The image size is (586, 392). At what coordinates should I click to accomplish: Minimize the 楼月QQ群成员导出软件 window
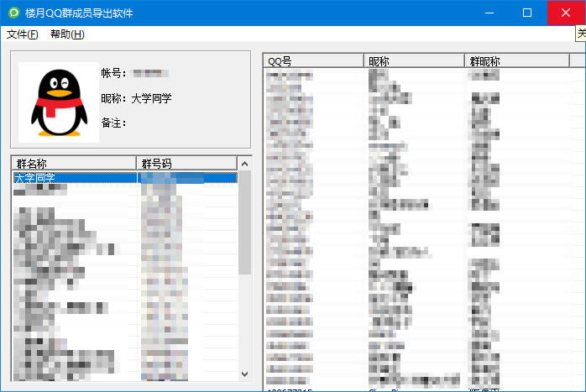click(489, 13)
